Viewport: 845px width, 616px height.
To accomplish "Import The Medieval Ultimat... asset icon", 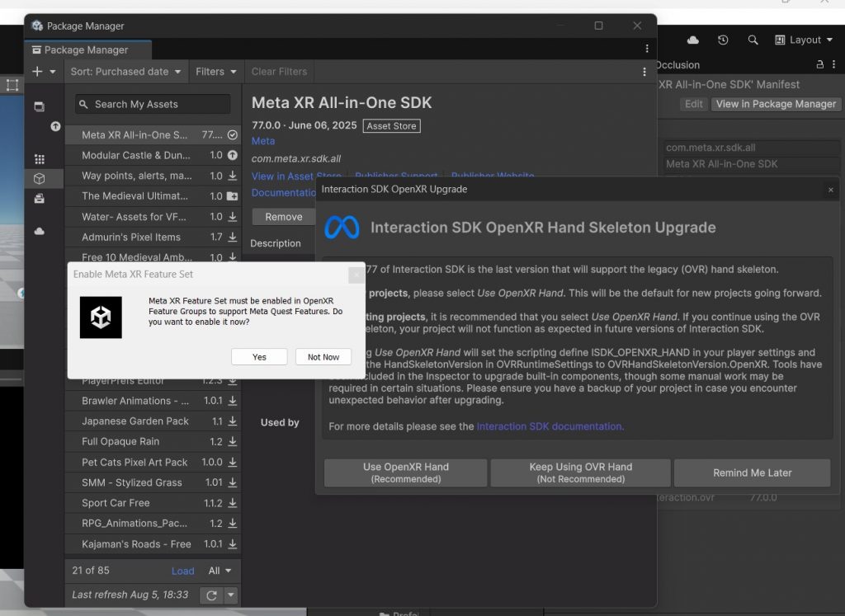I will click(x=232, y=196).
